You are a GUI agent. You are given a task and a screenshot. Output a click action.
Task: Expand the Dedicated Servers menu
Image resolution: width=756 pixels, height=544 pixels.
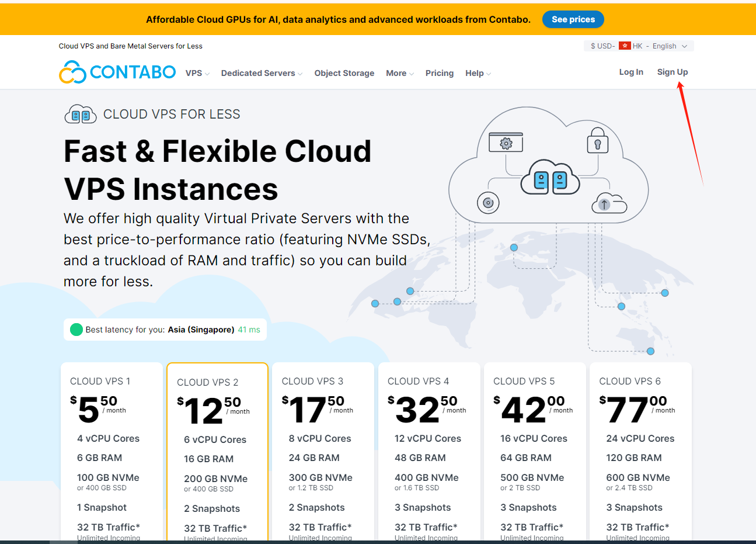pos(262,73)
